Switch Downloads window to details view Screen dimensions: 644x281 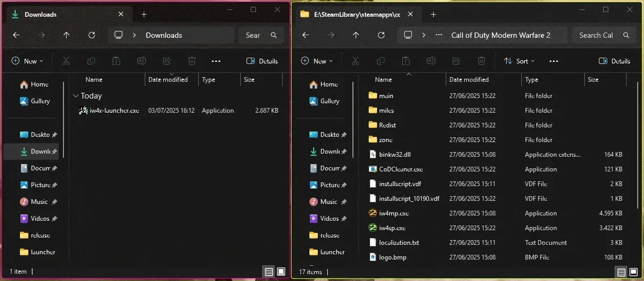click(x=269, y=272)
